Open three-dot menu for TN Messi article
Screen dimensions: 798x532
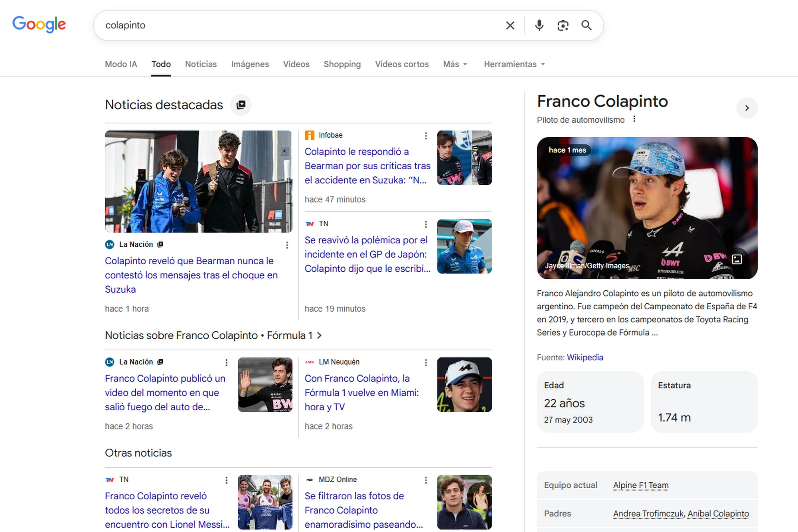coord(226,480)
